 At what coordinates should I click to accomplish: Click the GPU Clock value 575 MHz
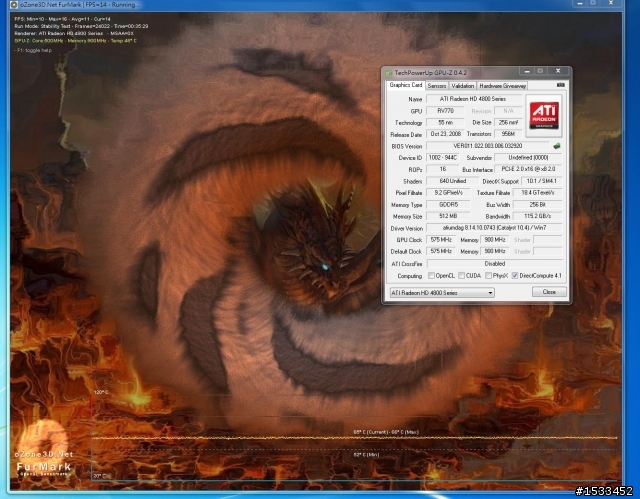(x=441, y=240)
